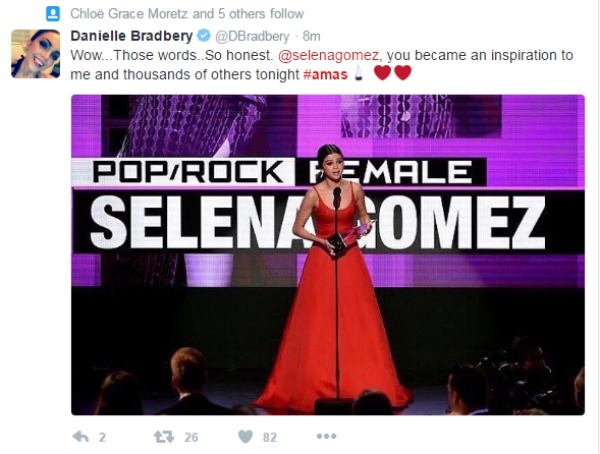600x454 pixels.
Task: Like the tweet with heart icon
Action: tap(246, 436)
